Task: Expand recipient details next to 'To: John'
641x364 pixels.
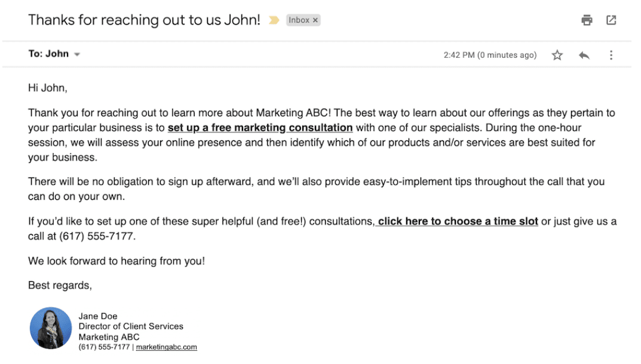Action: click(77, 54)
